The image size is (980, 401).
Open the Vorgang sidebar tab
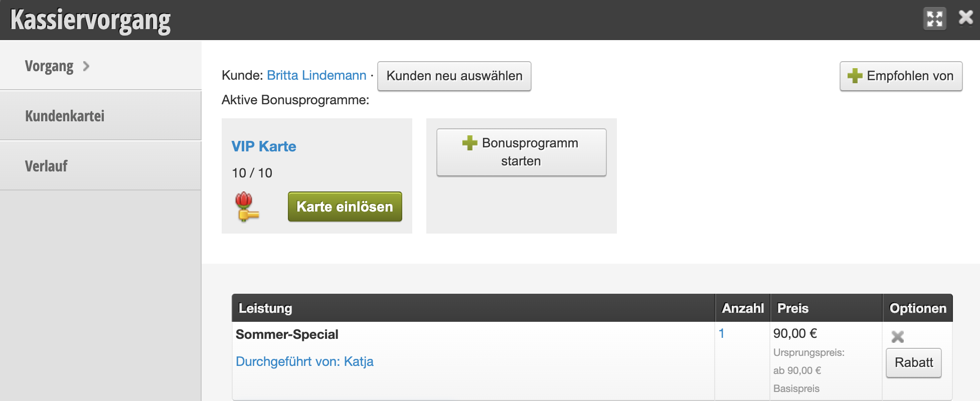pos(100,66)
